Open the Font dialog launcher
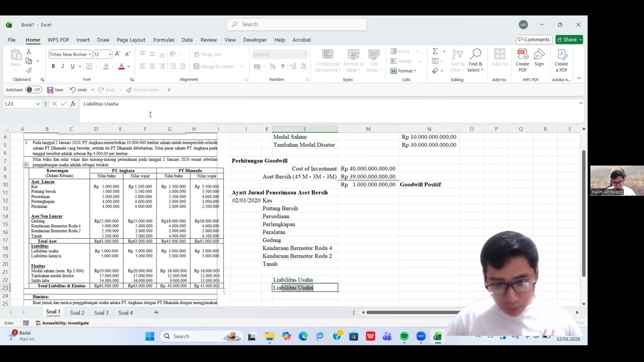 [132, 79]
